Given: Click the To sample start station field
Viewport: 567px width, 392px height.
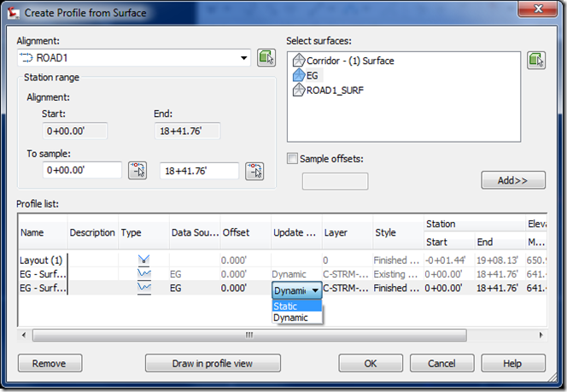Looking at the screenshot, I should click(82, 170).
